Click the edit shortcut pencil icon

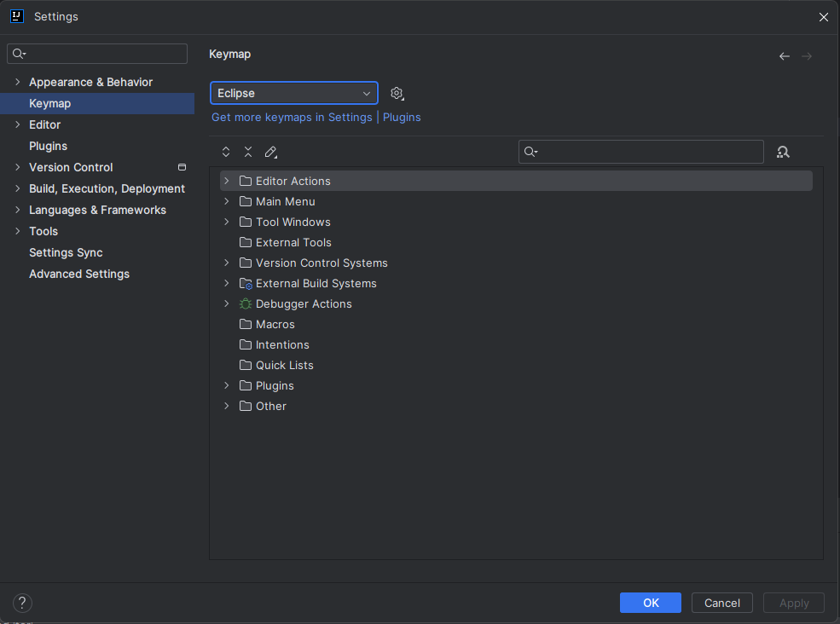pos(271,152)
